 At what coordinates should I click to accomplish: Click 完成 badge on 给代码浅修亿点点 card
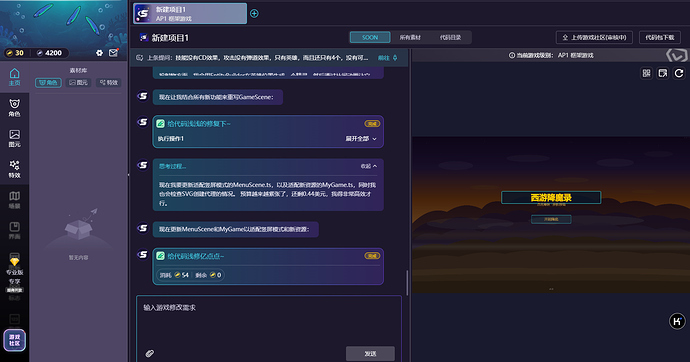pos(372,256)
